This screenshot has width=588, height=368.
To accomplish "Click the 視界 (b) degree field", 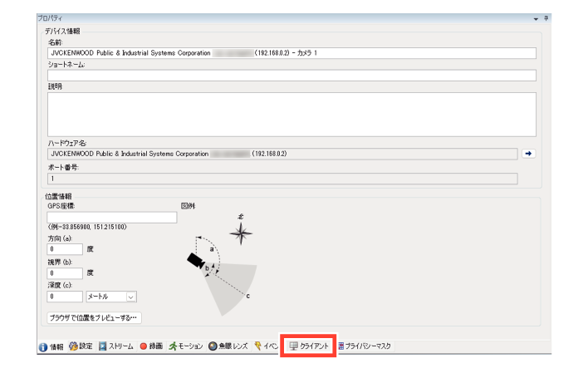I will click(x=65, y=273).
